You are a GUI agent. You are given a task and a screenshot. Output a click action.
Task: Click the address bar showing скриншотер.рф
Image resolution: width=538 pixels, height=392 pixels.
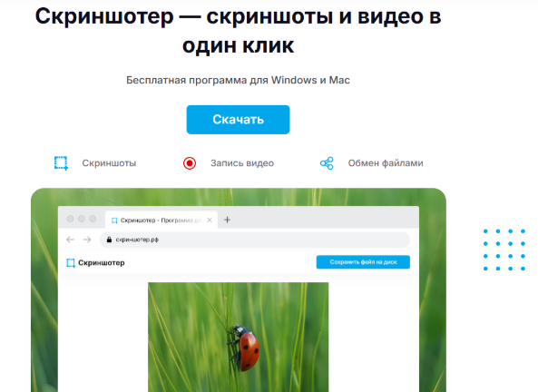255,240
